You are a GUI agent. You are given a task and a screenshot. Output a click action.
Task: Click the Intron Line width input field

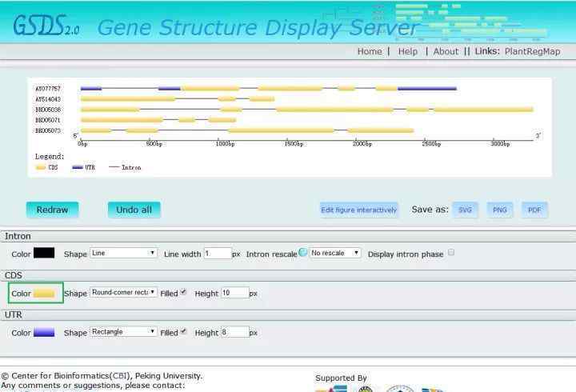click(x=217, y=254)
